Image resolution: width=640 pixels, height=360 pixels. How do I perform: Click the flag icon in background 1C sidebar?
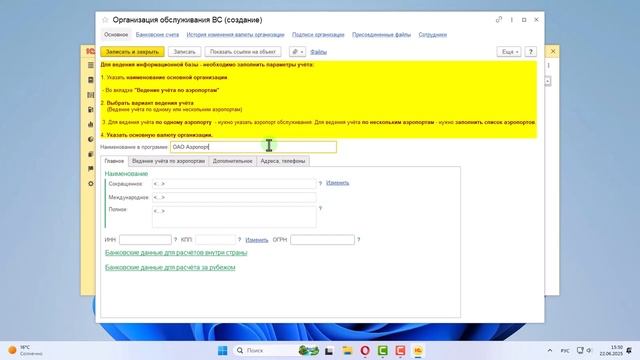click(x=91, y=169)
